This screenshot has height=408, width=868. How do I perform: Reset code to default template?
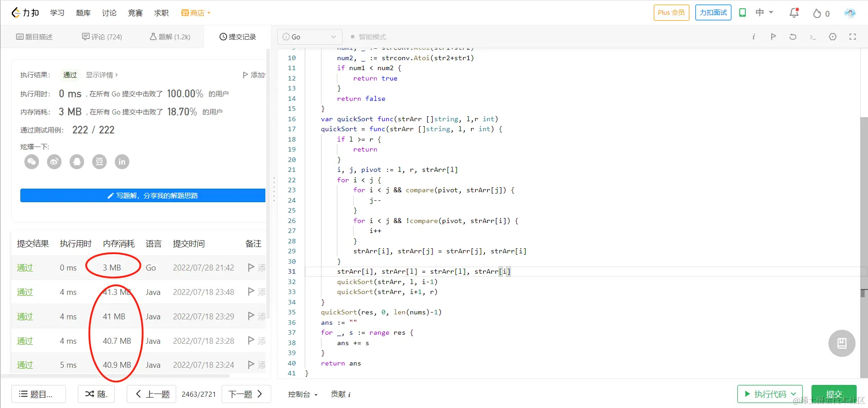(793, 37)
